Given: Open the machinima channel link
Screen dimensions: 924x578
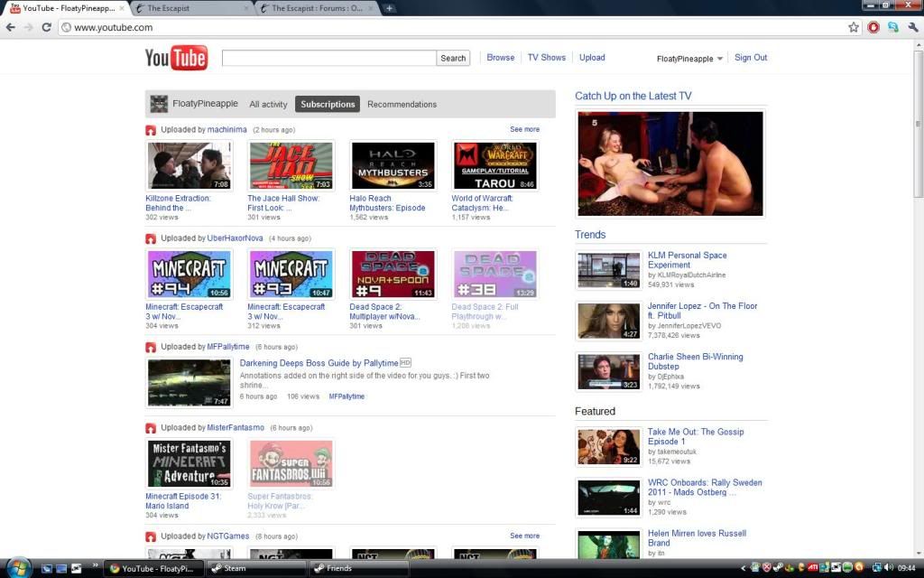Looking at the screenshot, I should pyautogui.click(x=226, y=129).
